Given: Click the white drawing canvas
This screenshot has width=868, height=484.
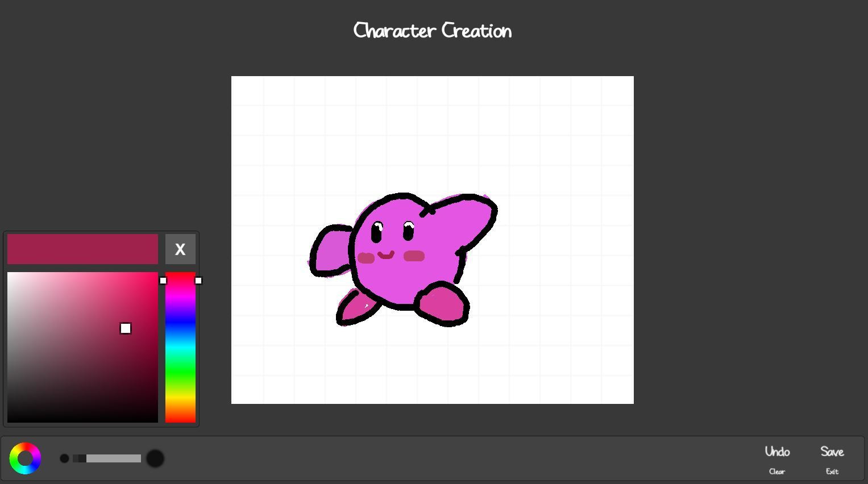Looking at the screenshot, I should point(433,240).
